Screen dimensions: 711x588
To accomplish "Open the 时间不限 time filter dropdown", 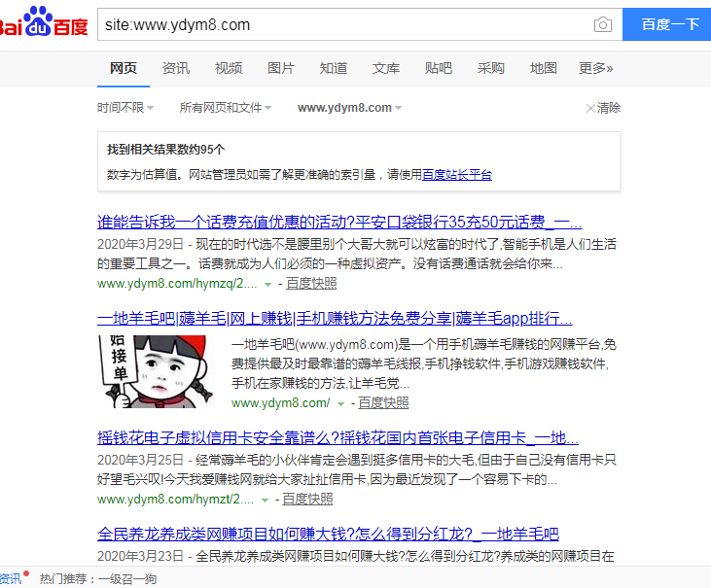I will tap(125, 108).
